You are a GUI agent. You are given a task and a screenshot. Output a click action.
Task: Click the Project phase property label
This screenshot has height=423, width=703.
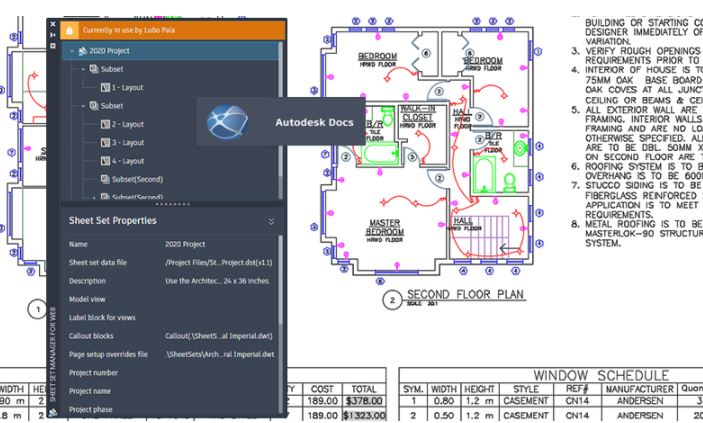click(91, 410)
